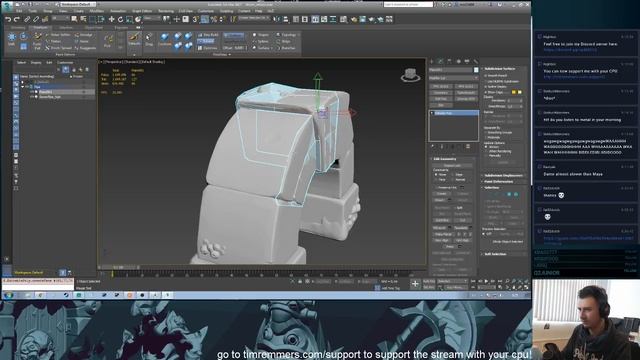This screenshot has height=360, width=640.
Task: Toggle Smooth Result checkbox
Action: [486, 76]
